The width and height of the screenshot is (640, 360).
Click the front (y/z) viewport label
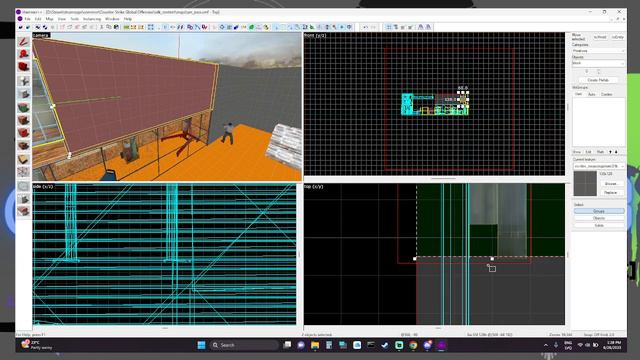coord(315,36)
